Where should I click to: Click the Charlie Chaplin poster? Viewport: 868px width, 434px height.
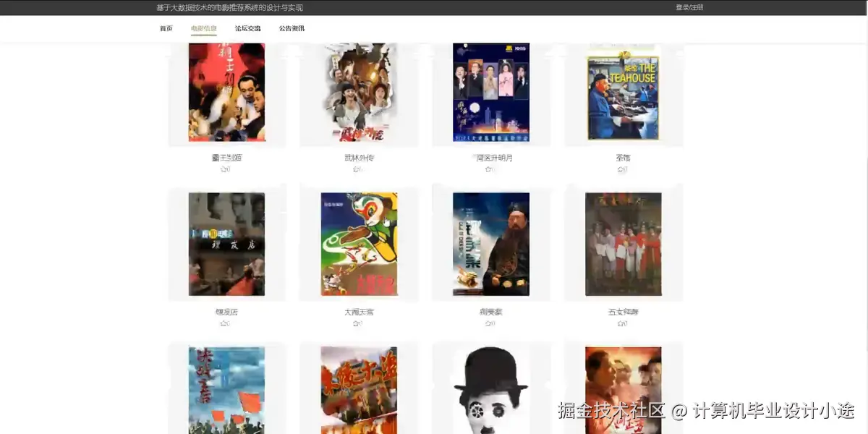pyautogui.click(x=492, y=391)
